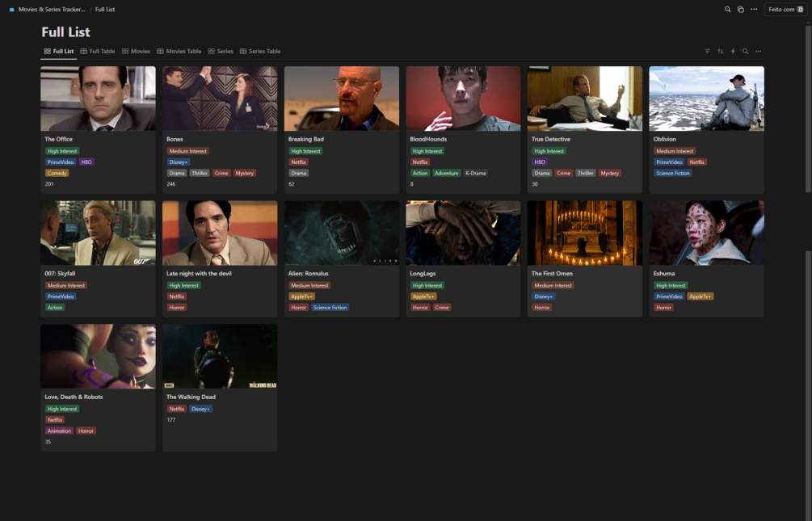
Task: Click episode count 246 on Bones card
Action: tap(171, 184)
